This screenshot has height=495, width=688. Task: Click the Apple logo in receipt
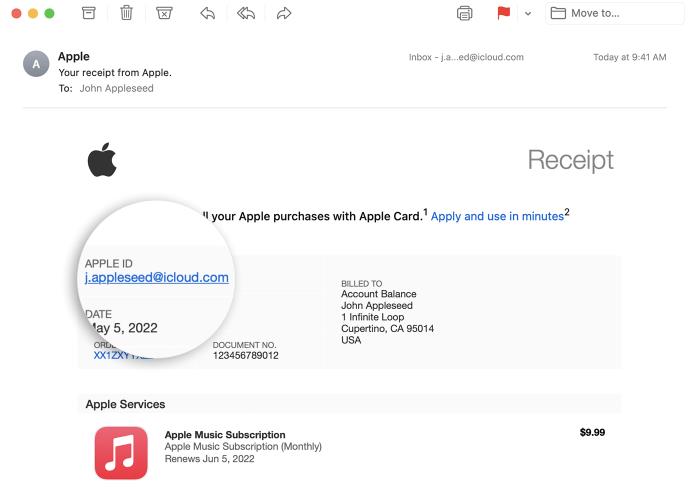point(102,160)
